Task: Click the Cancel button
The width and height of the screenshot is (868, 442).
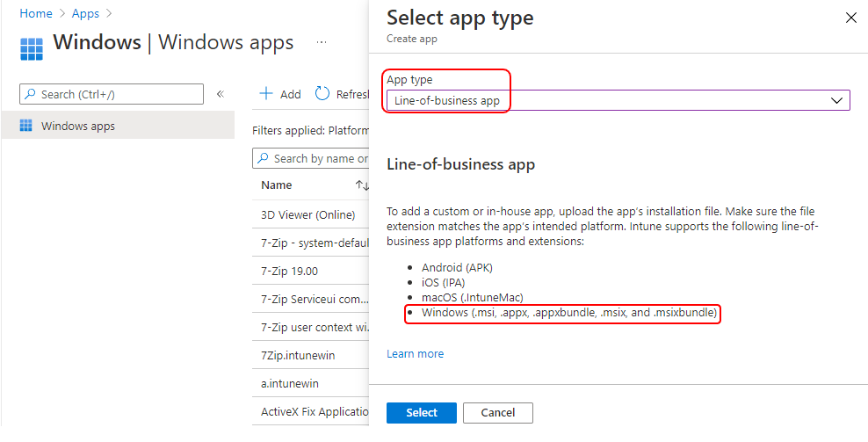Action: [497, 413]
